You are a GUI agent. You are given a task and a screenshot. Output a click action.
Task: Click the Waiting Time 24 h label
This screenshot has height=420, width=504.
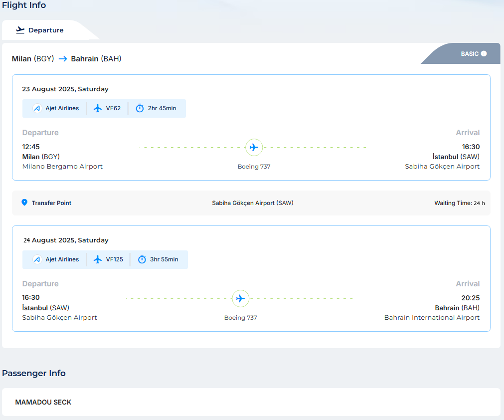459,203
